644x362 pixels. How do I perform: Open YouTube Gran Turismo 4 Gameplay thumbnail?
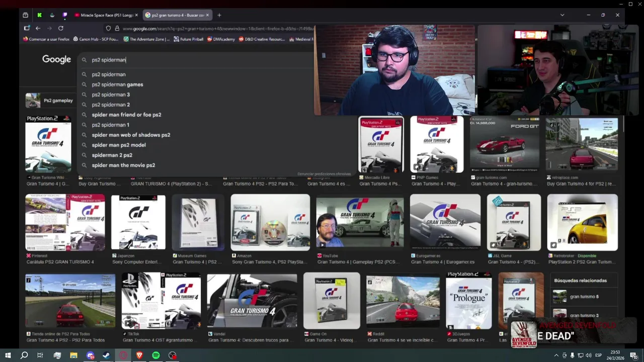pos(360,223)
